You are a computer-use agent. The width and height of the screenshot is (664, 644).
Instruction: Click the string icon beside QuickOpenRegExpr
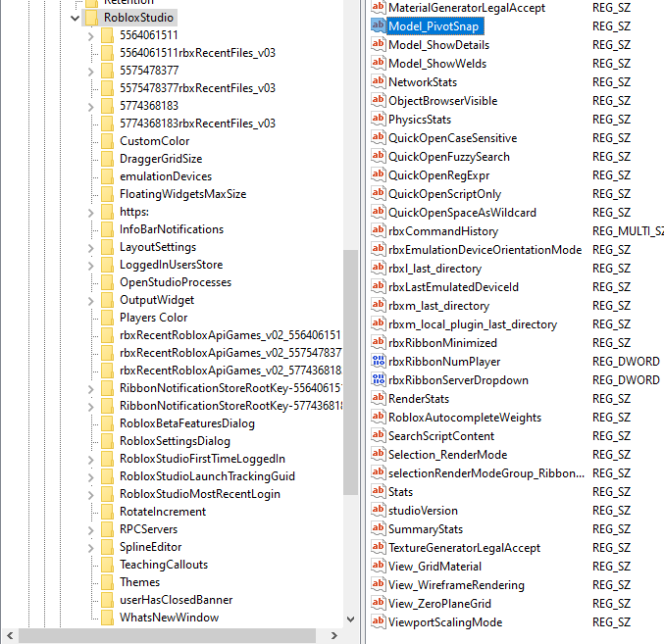point(378,174)
